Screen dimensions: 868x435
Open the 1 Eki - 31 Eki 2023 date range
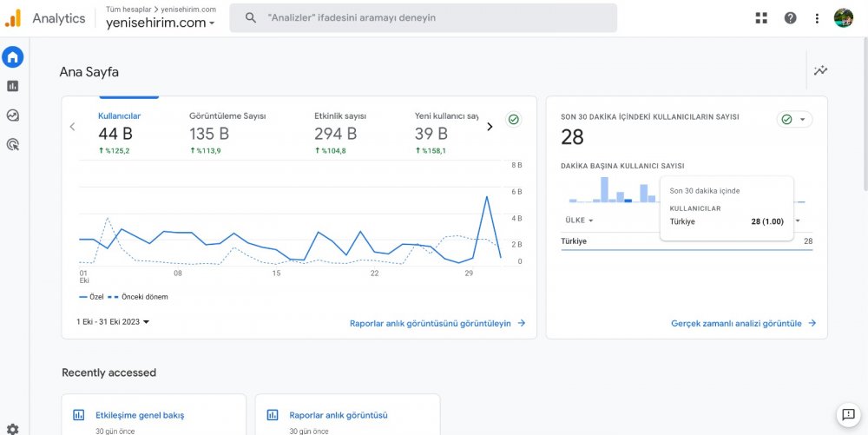point(113,322)
